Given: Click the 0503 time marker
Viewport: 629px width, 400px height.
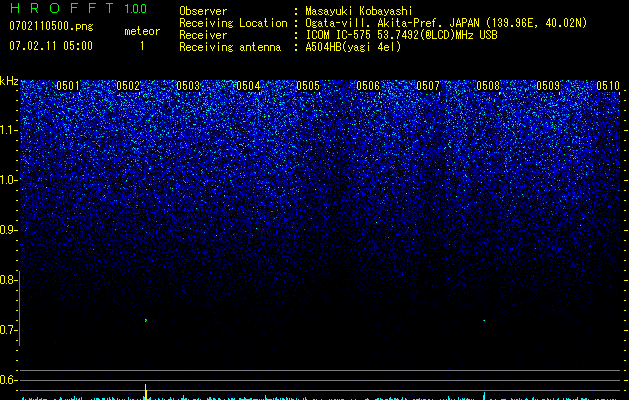Looking at the screenshot, I should (x=188, y=86).
